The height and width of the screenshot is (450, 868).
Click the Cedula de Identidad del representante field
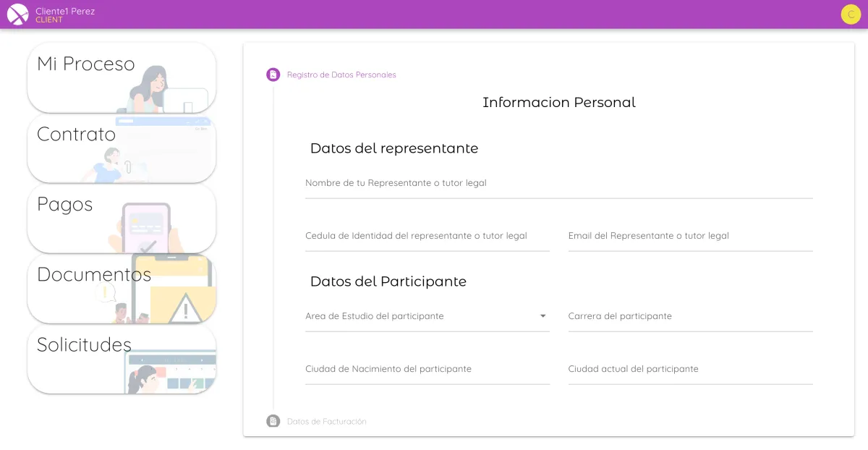(427, 237)
